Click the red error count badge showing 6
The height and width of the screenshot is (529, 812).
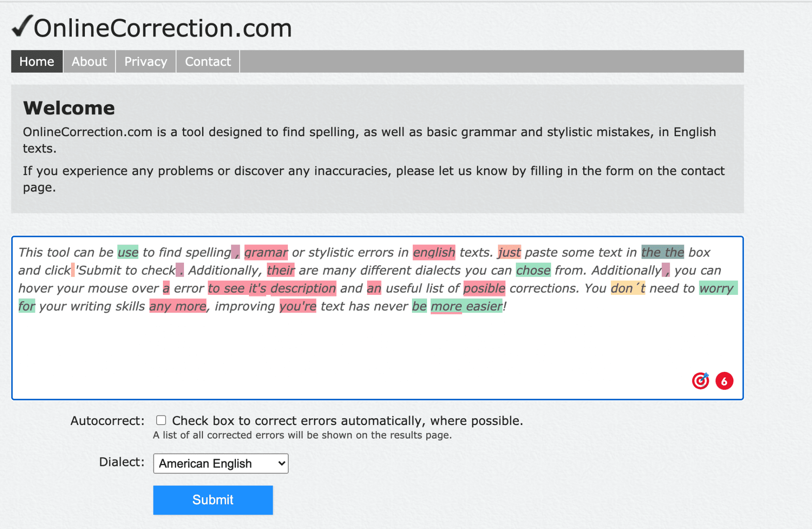[x=724, y=381]
